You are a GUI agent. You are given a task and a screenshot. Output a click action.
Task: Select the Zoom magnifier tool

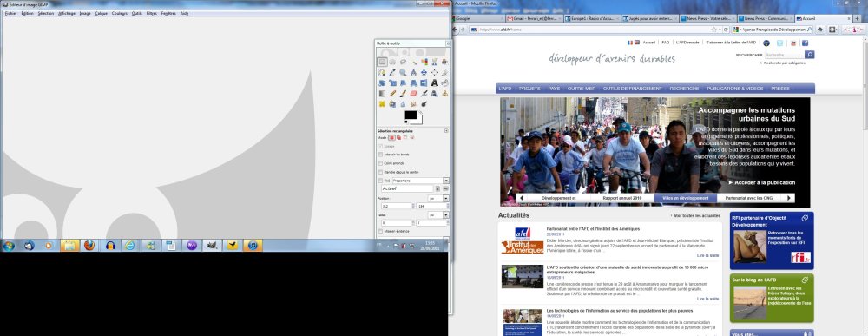403,73
